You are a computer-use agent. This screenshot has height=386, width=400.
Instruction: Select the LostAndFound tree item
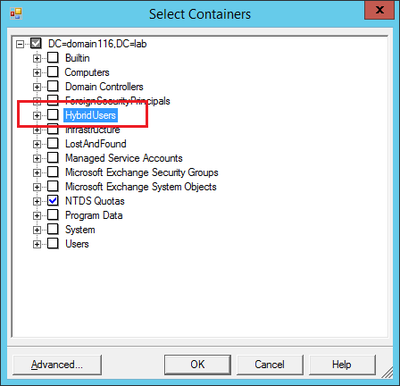pos(96,144)
